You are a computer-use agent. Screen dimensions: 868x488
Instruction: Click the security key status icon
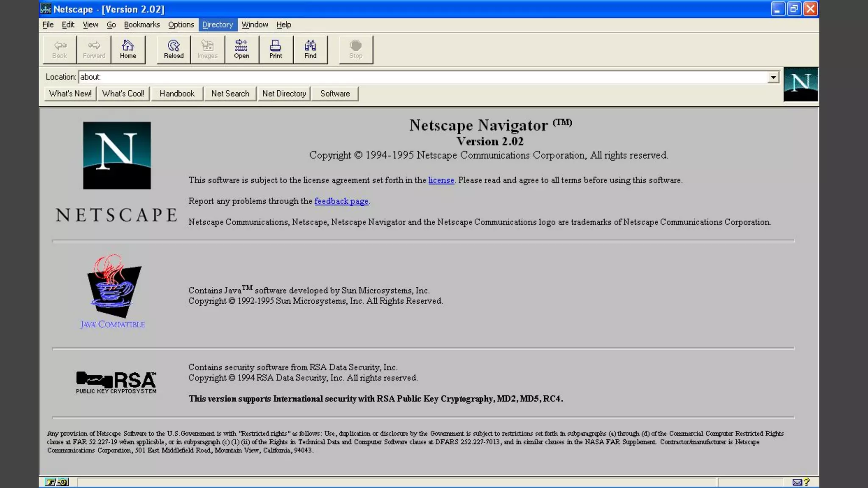(x=56, y=482)
